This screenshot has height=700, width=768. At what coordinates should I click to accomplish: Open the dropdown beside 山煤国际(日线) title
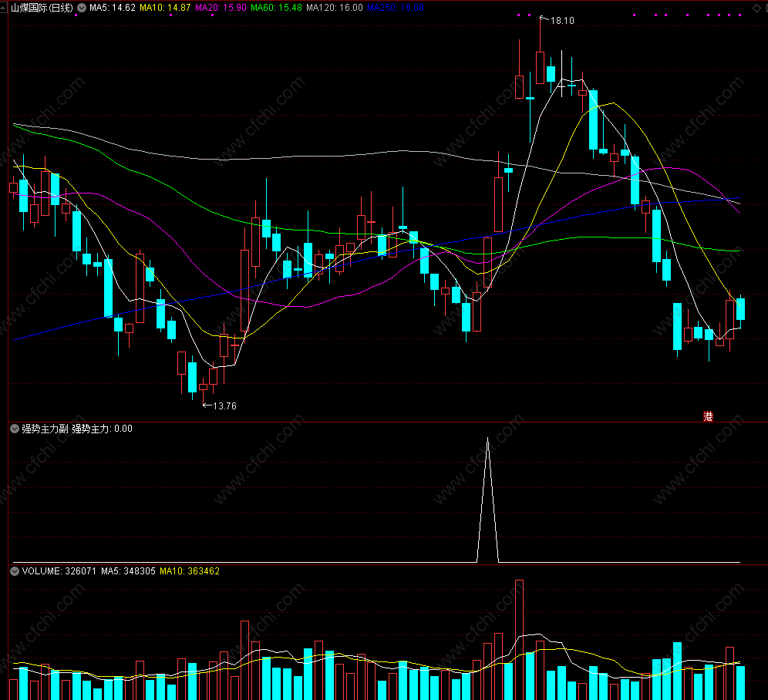click(82, 8)
